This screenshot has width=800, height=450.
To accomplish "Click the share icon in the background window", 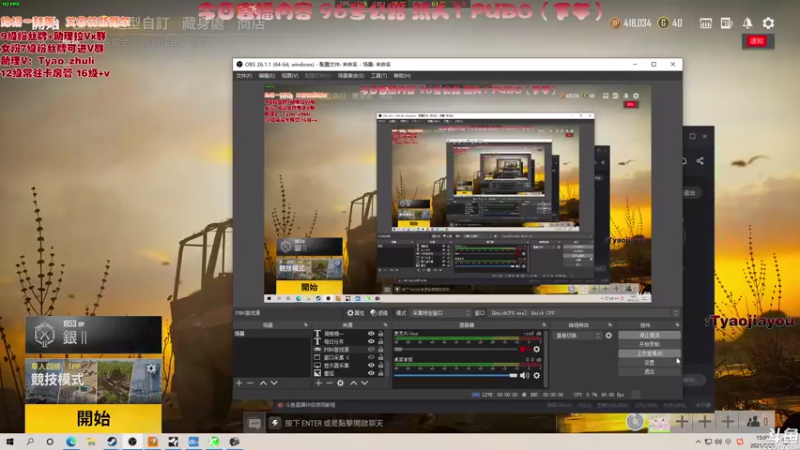I will pyautogui.click(x=700, y=161).
